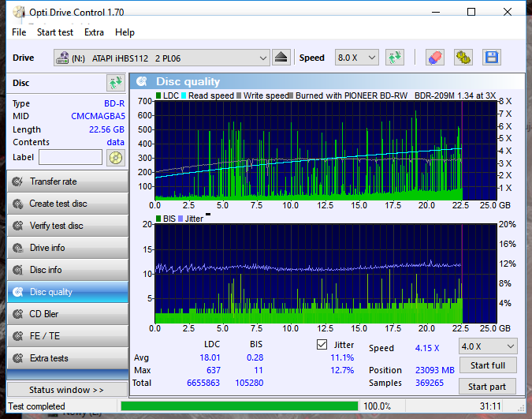Open the File menu
The height and width of the screenshot is (419, 532).
point(19,32)
